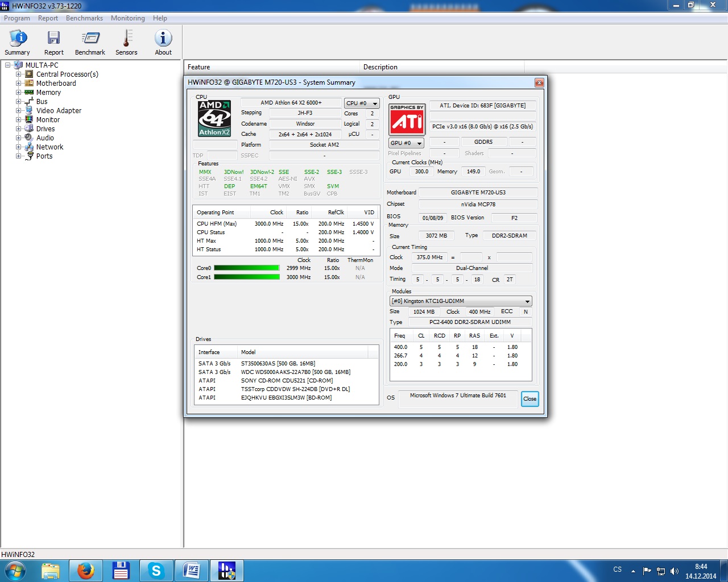Open the Help menu
The width and height of the screenshot is (728, 582).
(x=160, y=18)
